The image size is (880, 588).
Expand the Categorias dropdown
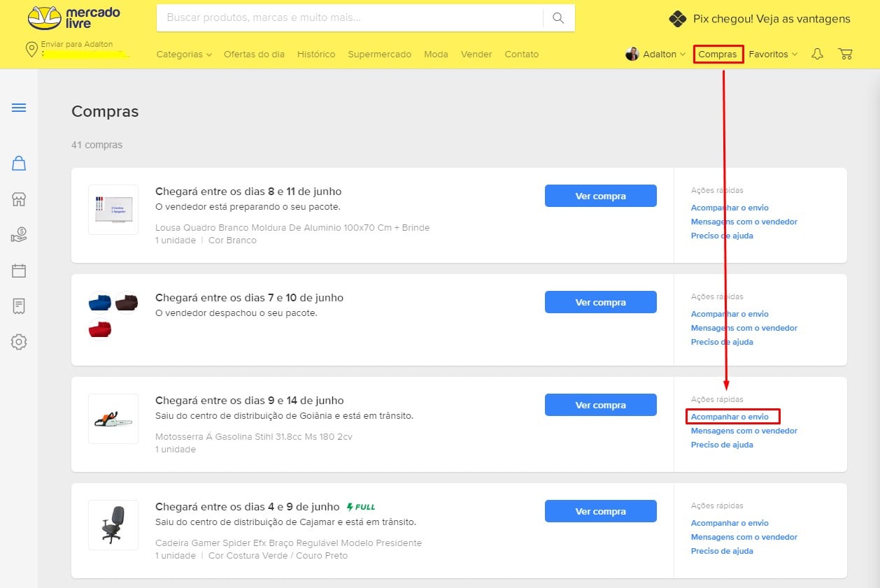[183, 54]
